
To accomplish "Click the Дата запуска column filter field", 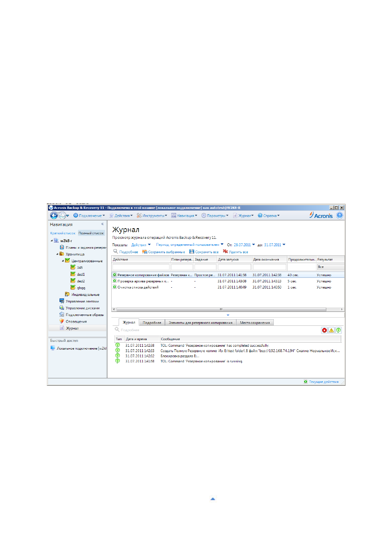I will [x=234, y=267].
